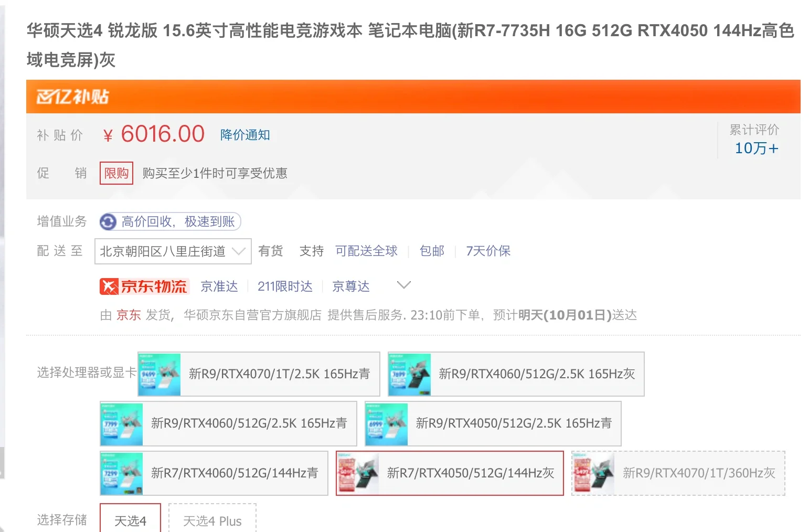Click the 增值业务 label
The image size is (809, 532).
point(62,221)
